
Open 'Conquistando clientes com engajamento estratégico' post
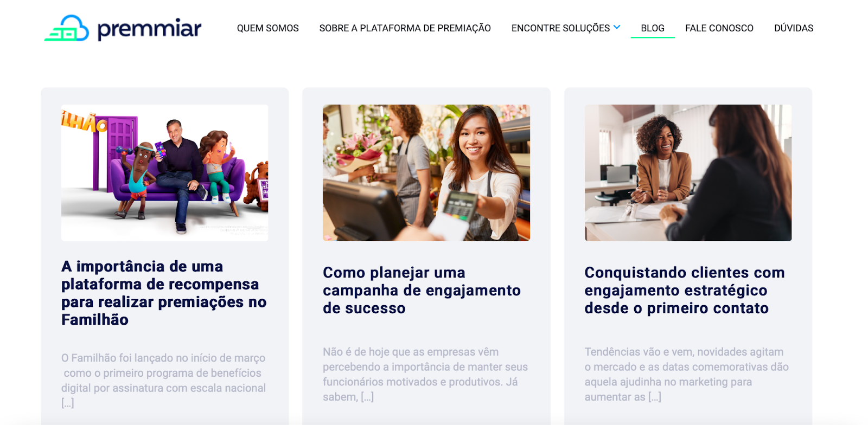coord(685,290)
